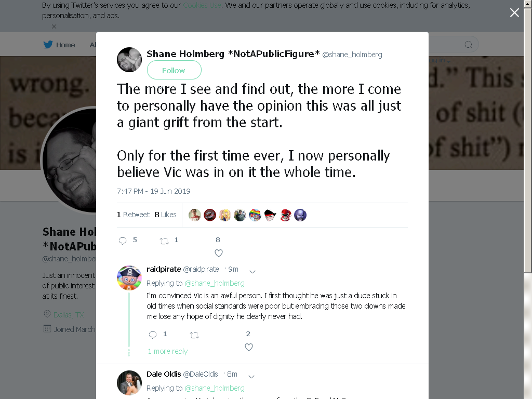Retweet raidpirate's reply

(194, 335)
